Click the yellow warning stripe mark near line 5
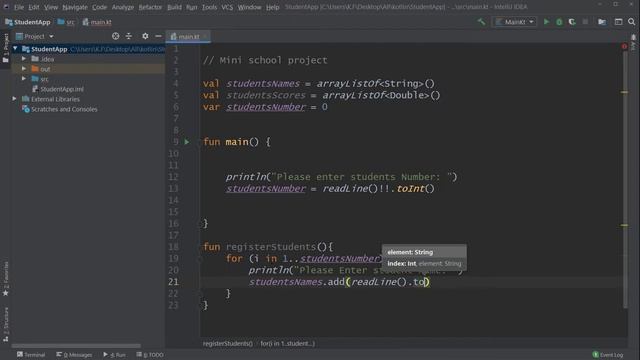 (624, 92)
